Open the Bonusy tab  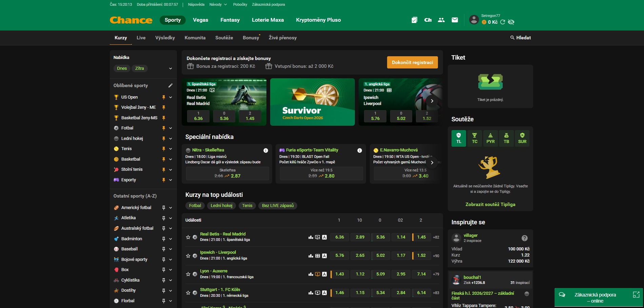click(x=251, y=38)
